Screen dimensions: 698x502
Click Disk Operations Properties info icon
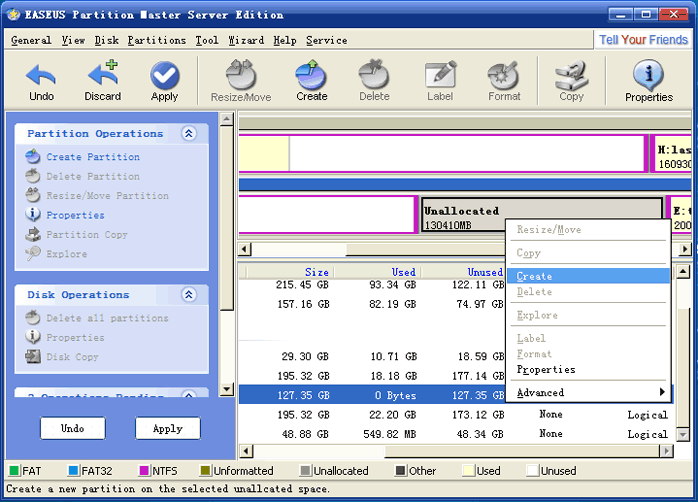pyautogui.click(x=32, y=337)
